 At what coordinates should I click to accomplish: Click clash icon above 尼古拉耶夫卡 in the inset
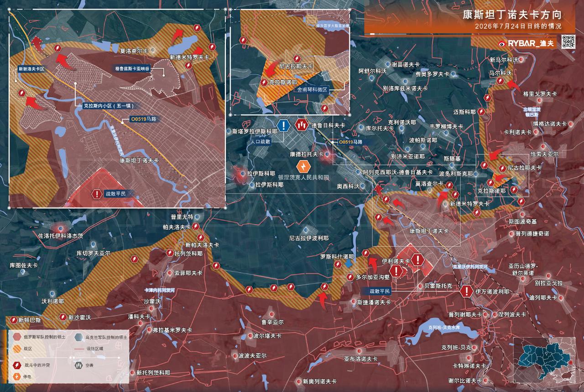tap(297, 59)
